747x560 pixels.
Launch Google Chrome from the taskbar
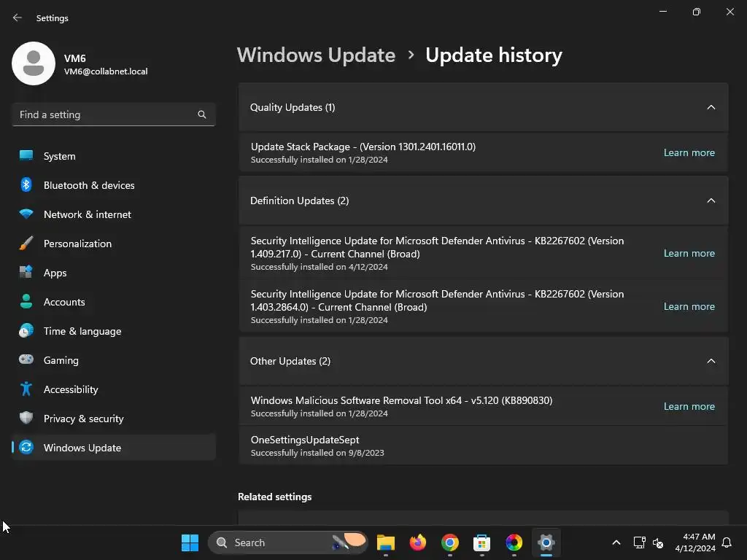[449, 542]
